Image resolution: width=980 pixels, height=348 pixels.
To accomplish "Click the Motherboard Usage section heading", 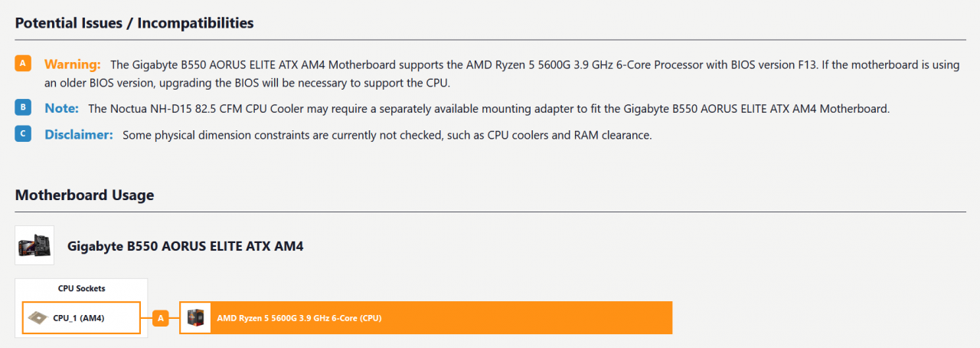I will 84,195.
